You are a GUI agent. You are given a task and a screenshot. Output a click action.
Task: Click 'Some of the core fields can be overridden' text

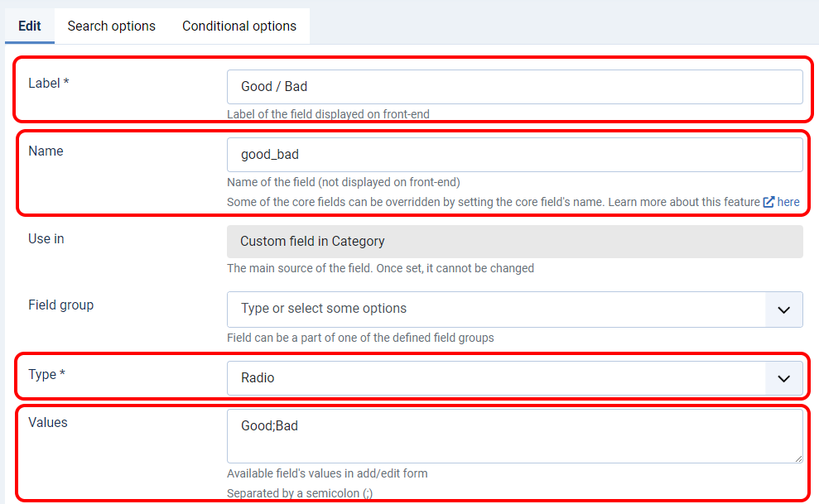[x=493, y=202]
